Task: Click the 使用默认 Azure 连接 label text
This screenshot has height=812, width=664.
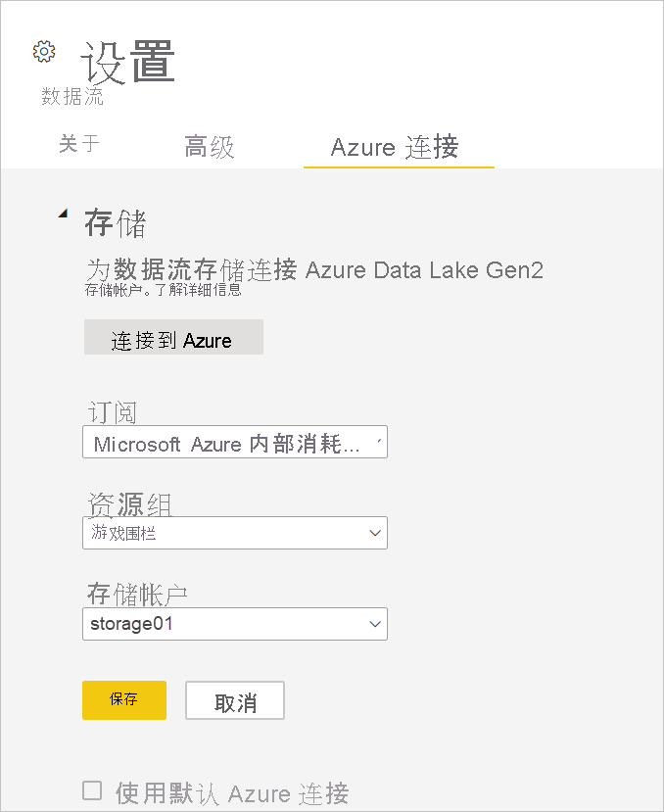Action: click(232, 792)
